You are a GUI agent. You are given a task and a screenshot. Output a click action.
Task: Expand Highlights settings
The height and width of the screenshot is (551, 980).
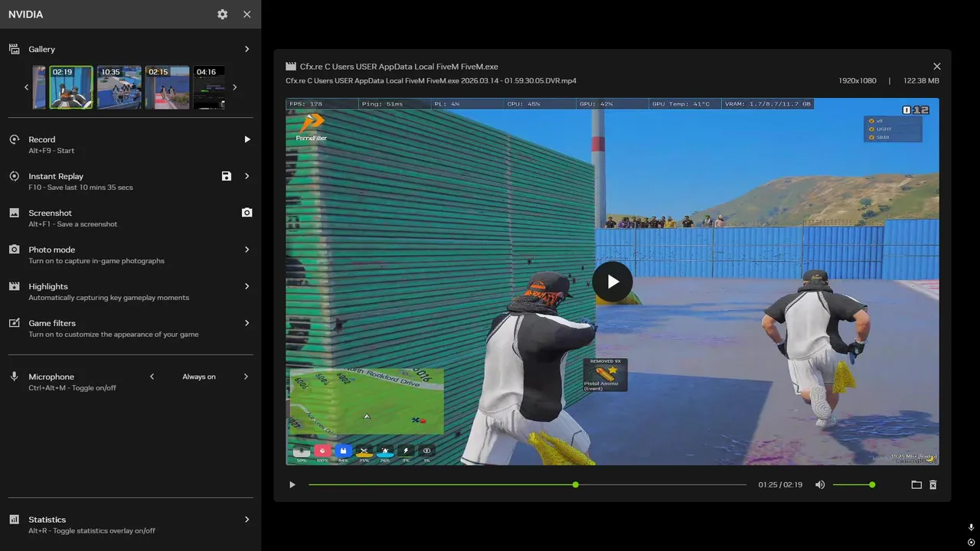pyautogui.click(x=247, y=286)
